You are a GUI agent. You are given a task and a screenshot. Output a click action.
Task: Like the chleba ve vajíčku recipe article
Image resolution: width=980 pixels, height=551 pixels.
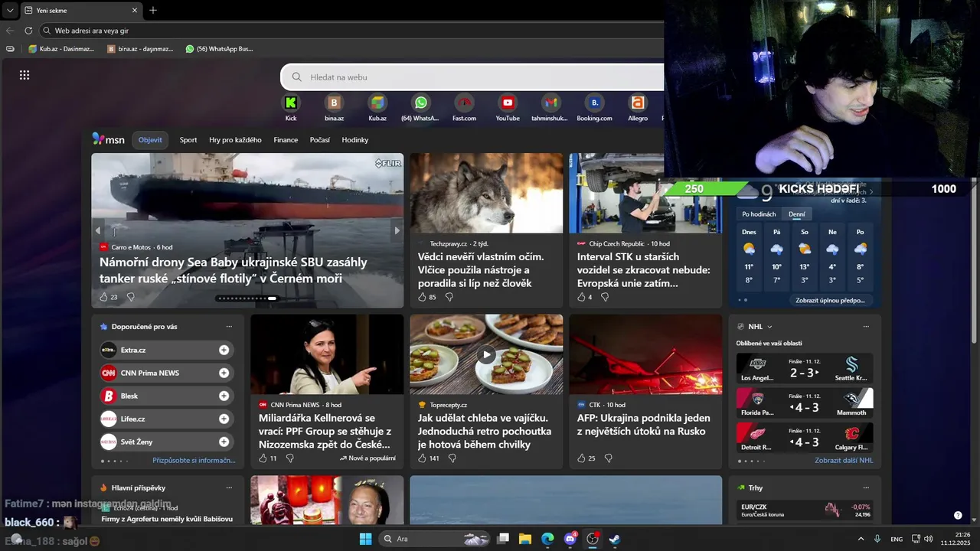click(422, 458)
